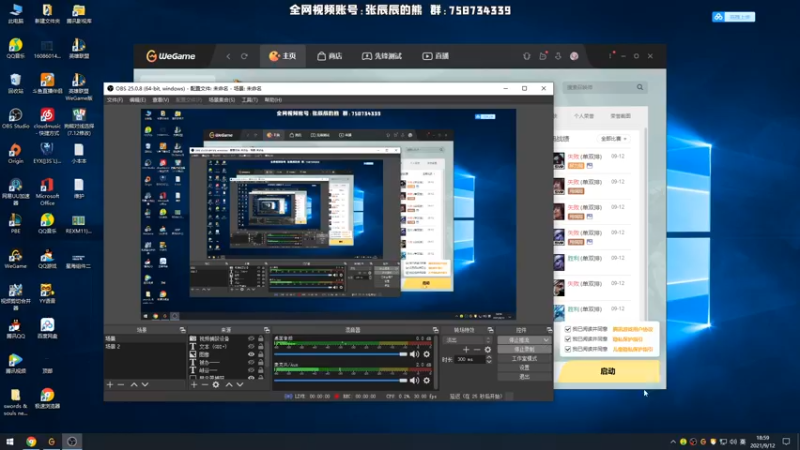Viewport: 800px width, 450px height.
Task: Adjust transition duration 300 ms stepper
Action: [x=489, y=359]
